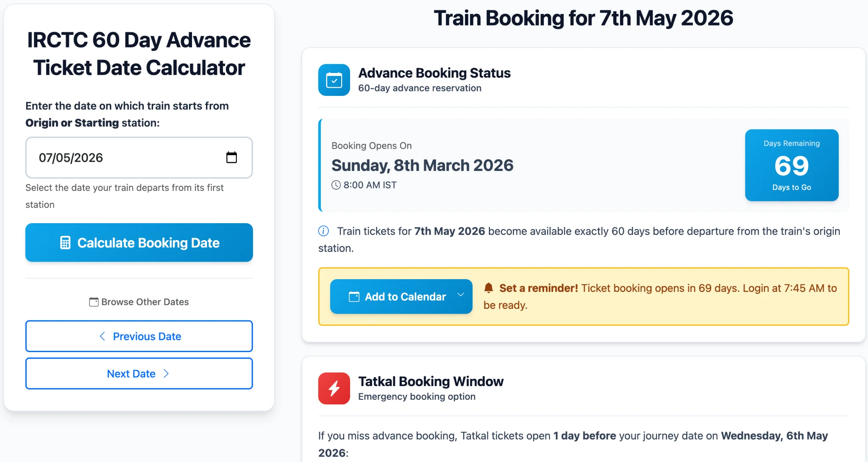Click the Sunday, 8th March 2026 booking date
This screenshot has width=868, height=462.
(x=422, y=165)
